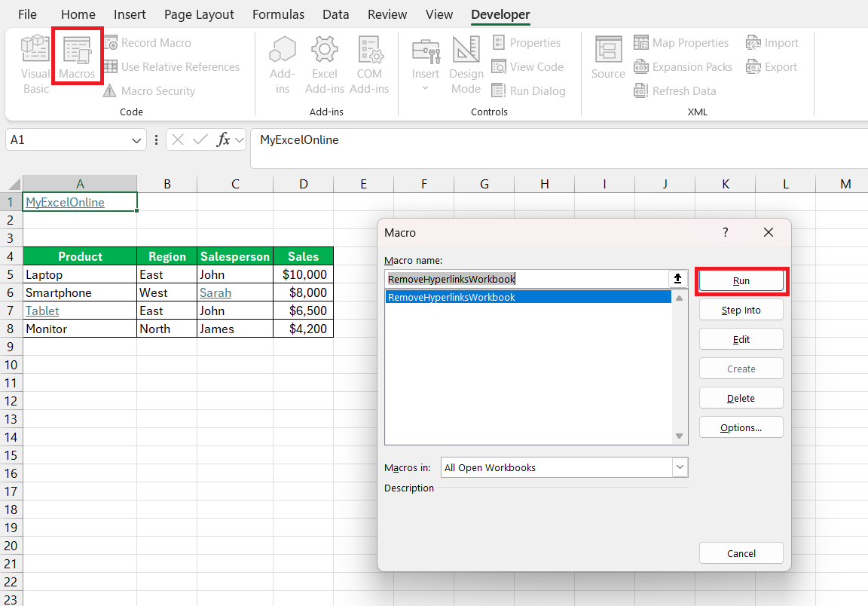Select row 8 header
This screenshot has width=868, height=606.
[11, 329]
